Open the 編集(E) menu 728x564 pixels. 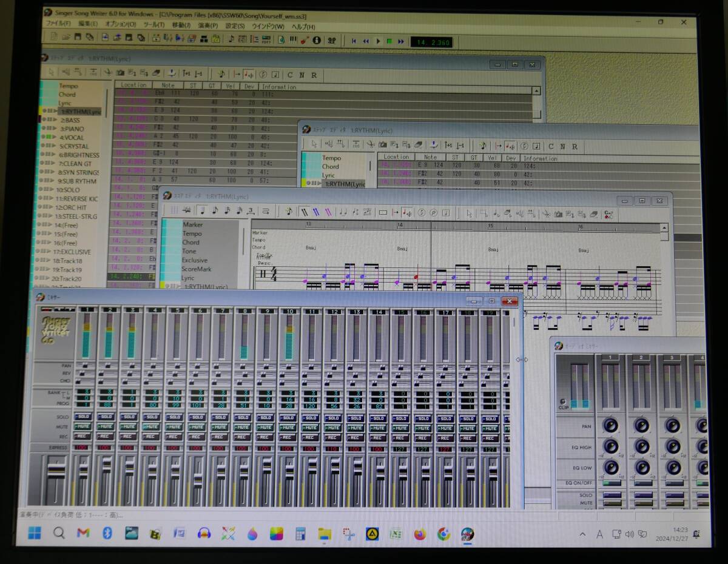pyautogui.click(x=88, y=24)
